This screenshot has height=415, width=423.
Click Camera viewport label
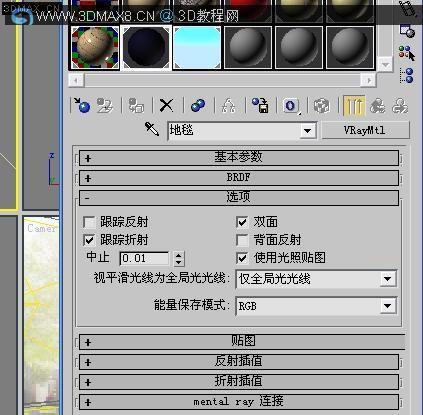pos(42,229)
